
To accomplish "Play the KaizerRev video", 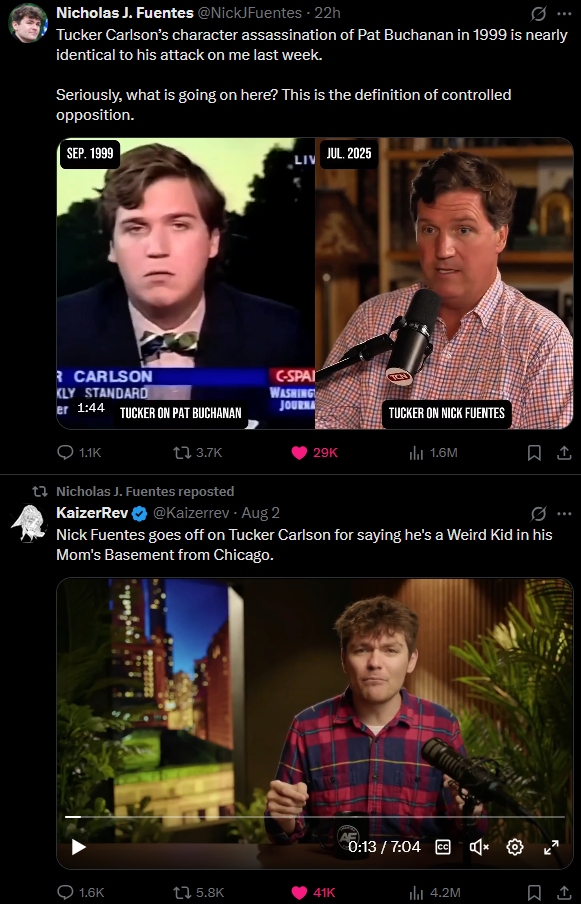I will 78,846.
